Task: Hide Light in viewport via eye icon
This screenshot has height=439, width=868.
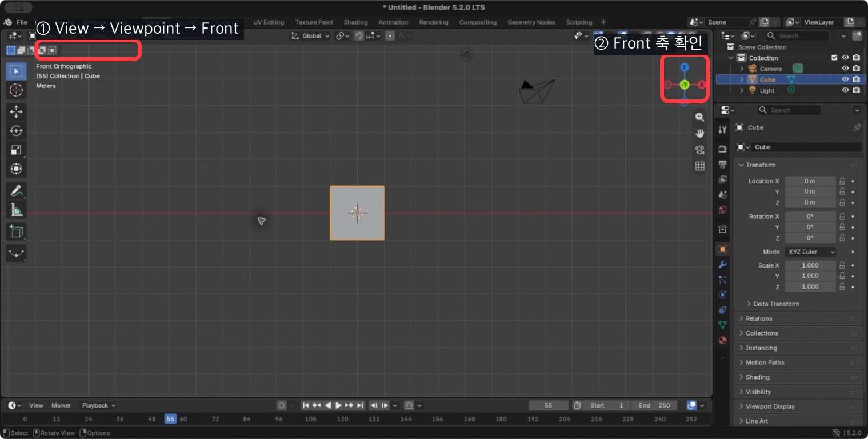Action: click(x=846, y=90)
